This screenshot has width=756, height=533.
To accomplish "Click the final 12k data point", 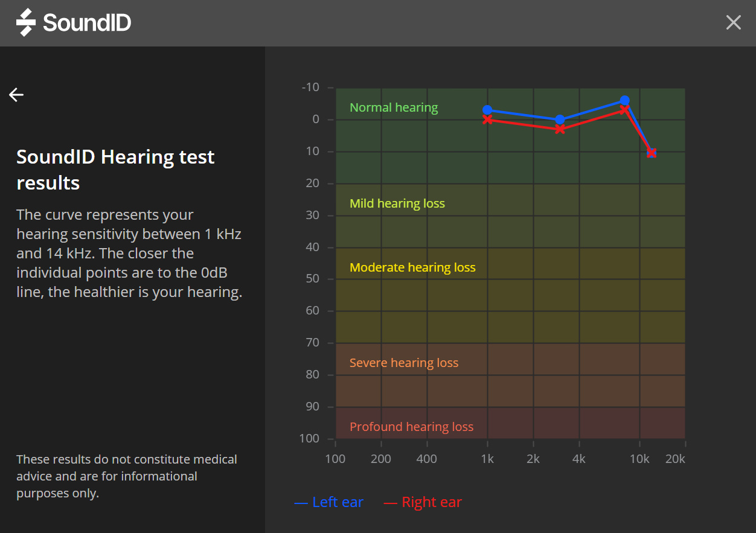I will (x=652, y=153).
